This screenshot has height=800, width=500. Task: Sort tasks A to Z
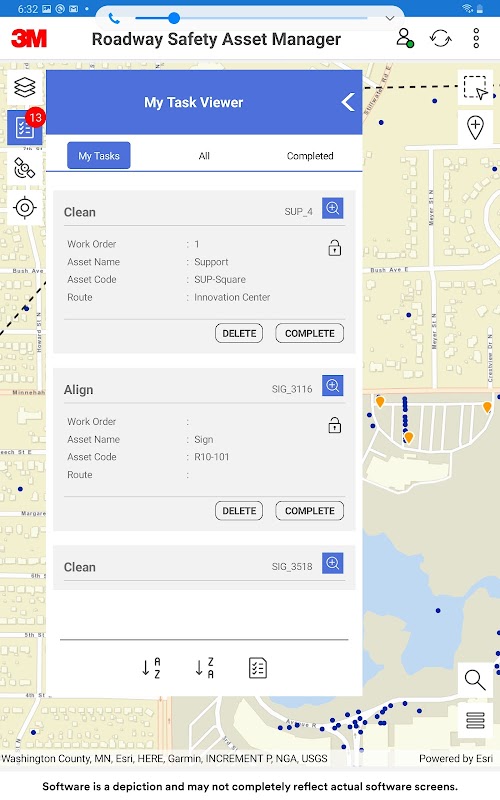point(151,668)
